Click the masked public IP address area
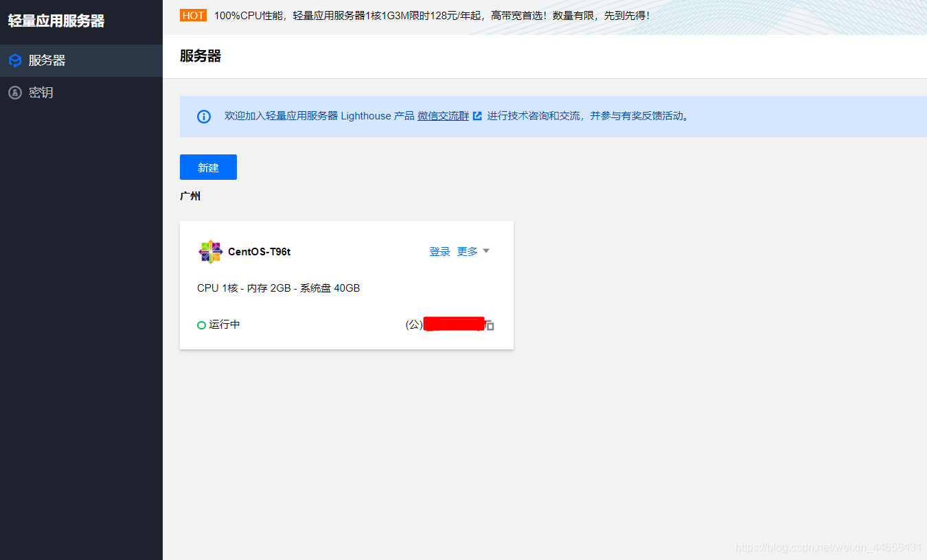Screen dimensions: 927x560 (x=453, y=324)
